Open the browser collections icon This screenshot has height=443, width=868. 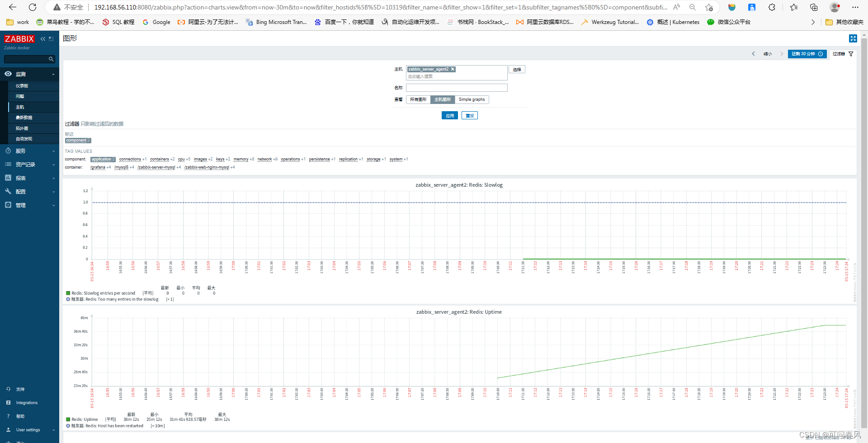814,7
